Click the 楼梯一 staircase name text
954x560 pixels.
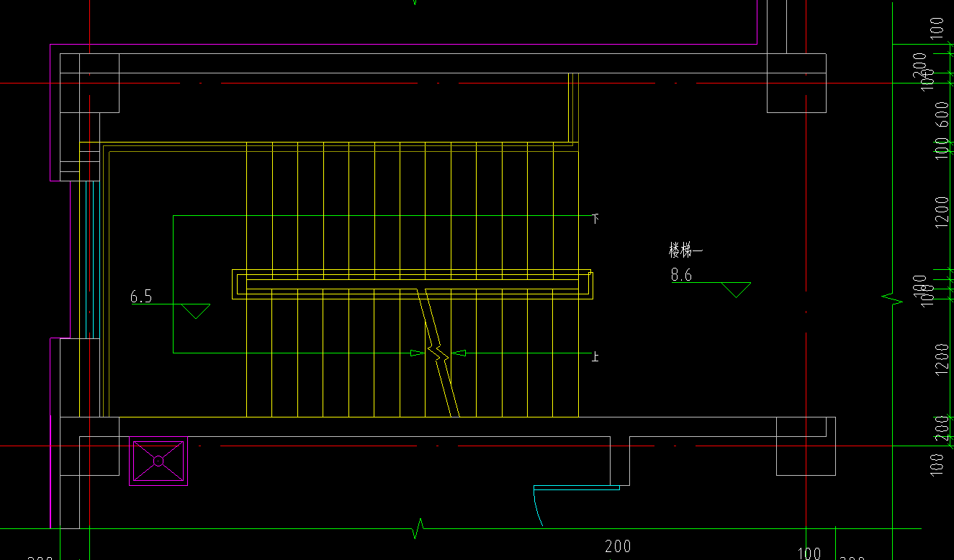(x=685, y=250)
